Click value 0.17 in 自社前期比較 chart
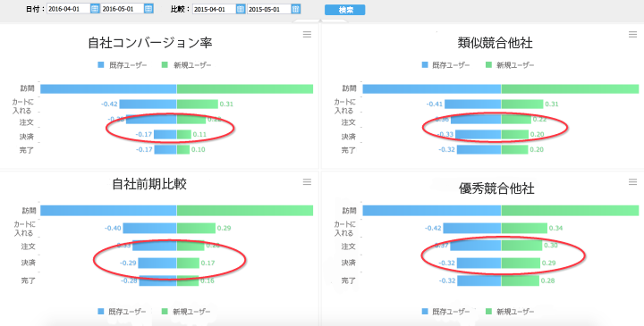The height and width of the screenshot is (326, 644). 208,263
